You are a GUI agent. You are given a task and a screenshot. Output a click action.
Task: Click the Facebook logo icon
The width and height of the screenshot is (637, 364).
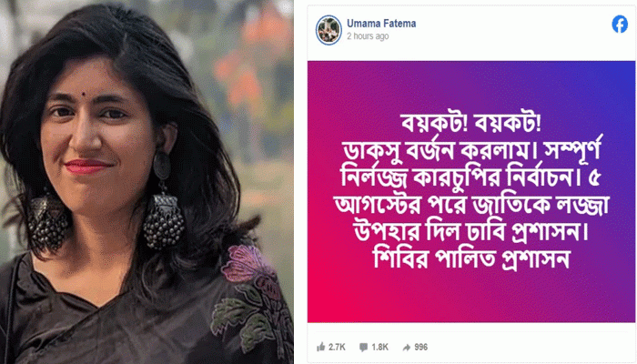tap(620, 25)
